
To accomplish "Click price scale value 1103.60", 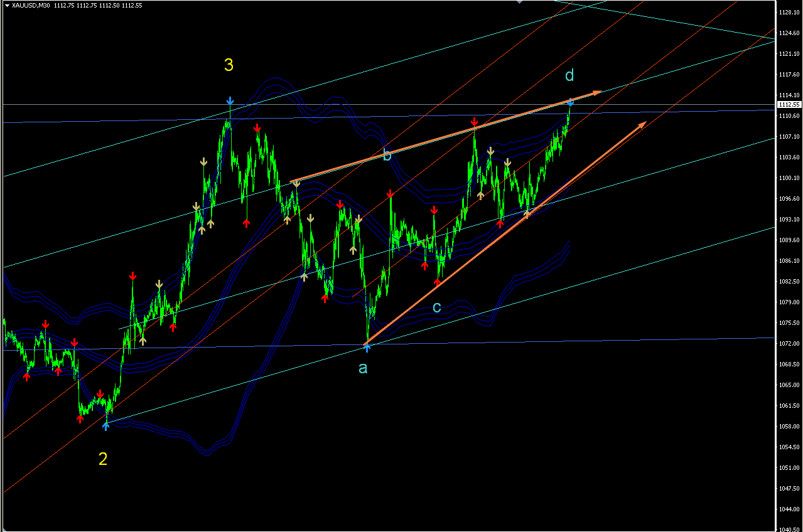I will click(789, 157).
